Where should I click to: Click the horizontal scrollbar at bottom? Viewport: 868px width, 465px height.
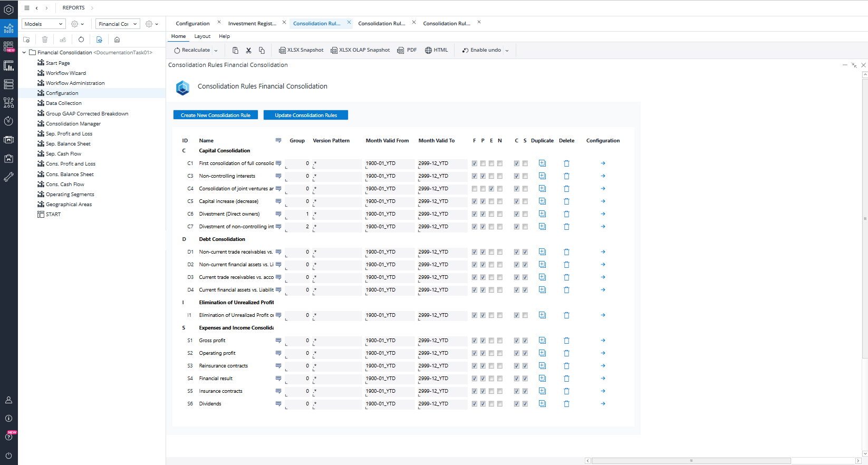pyautogui.click(x=691, y=461)
